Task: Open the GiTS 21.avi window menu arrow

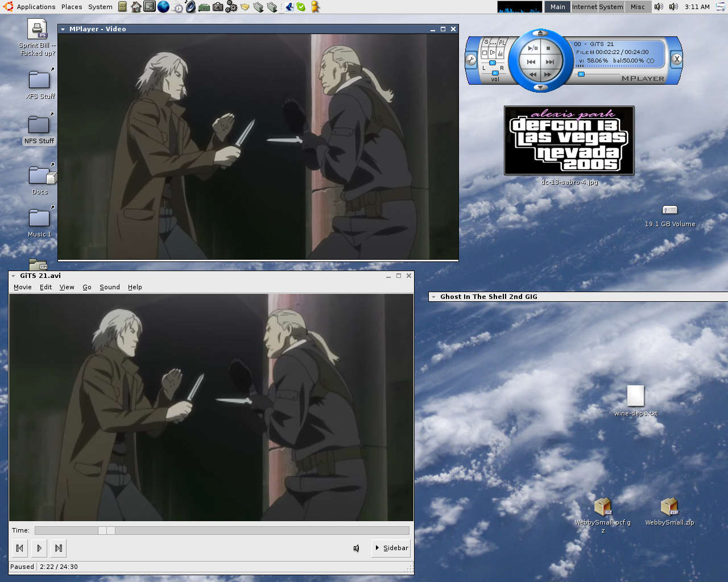Action: click(14, 276)
